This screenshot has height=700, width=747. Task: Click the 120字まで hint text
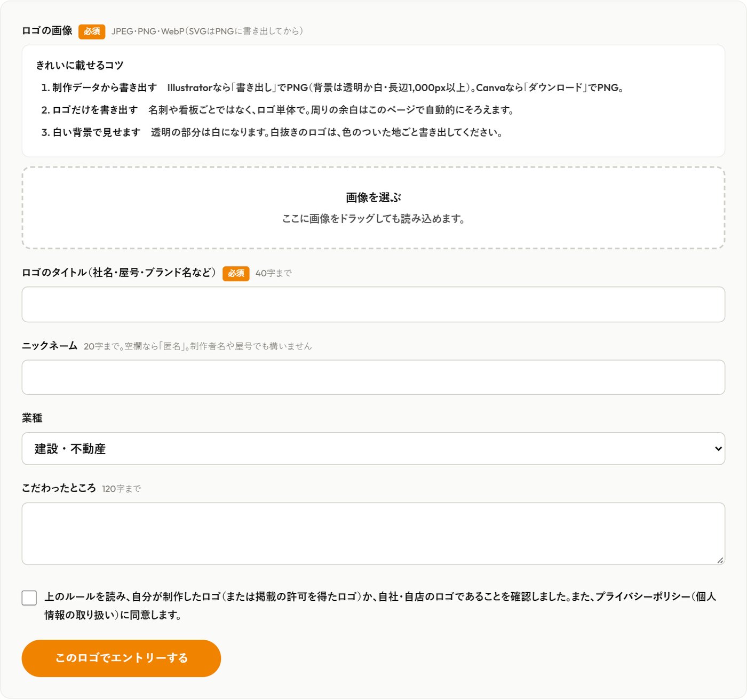(x=121, y=489)
